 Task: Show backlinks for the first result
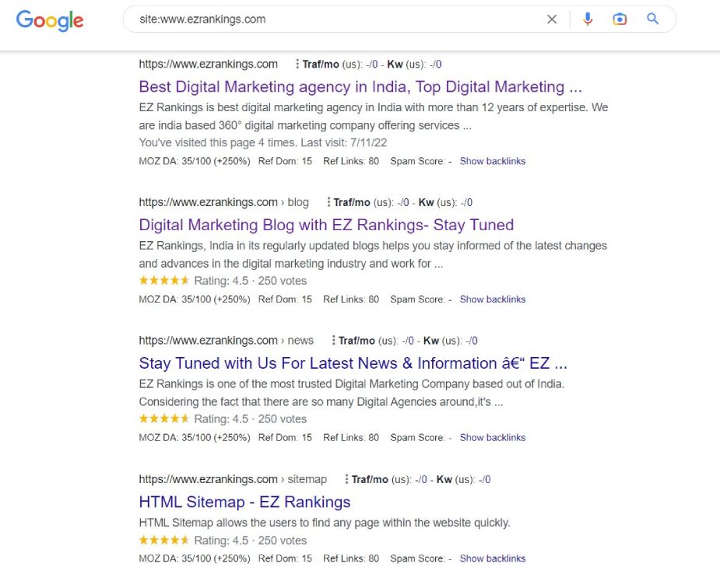click(492, 161)
